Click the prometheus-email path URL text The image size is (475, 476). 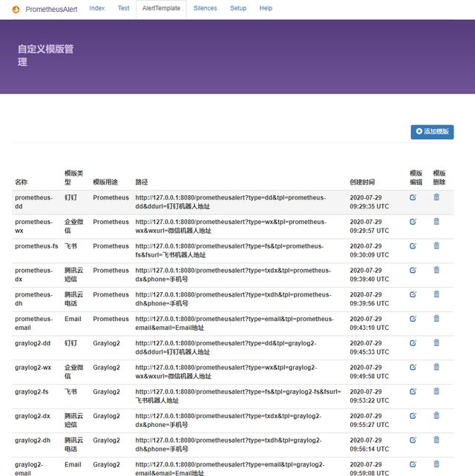[x=235, y=323]
